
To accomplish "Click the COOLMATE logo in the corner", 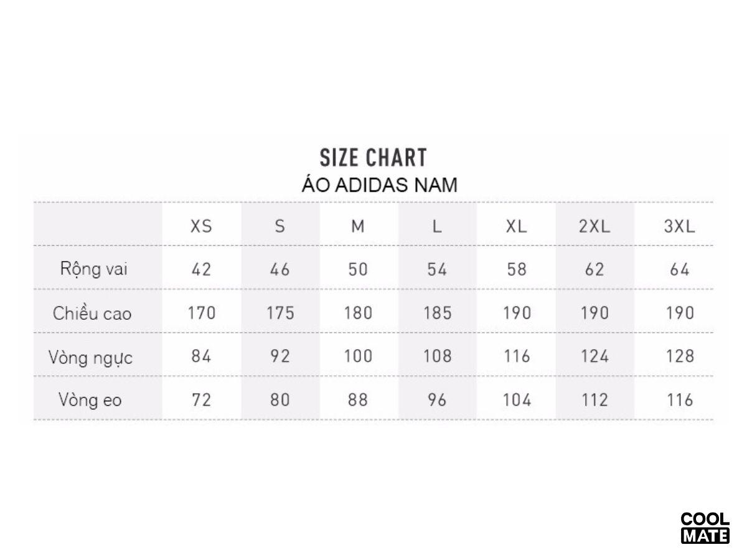I will tap(705, 528).
